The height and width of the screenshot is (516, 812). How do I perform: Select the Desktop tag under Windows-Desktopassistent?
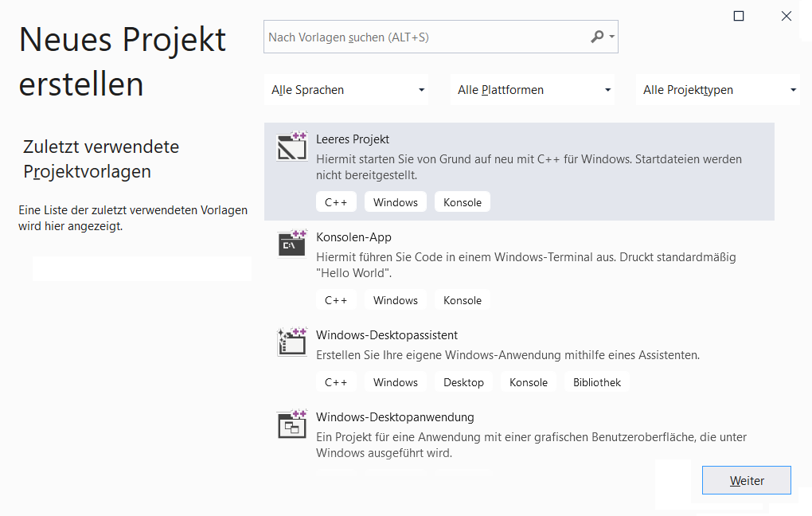pyautogui.click(x=463, y=381)
